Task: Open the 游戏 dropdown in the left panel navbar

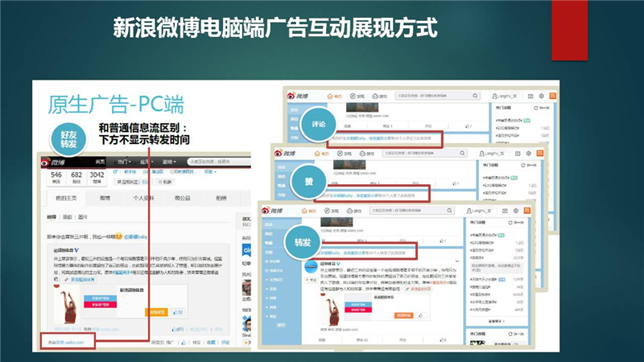Action: pyautogui.click(x=169, y=162)
